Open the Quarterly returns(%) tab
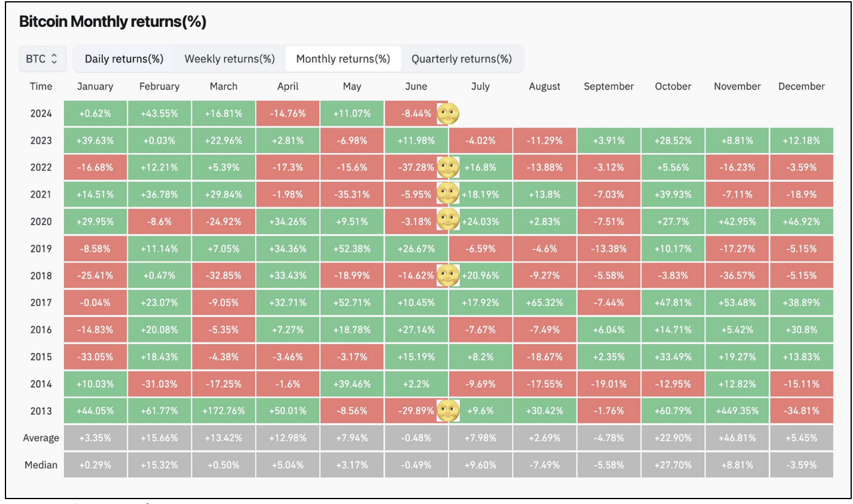The image size is (853, 504). click(x=462, y=59)
